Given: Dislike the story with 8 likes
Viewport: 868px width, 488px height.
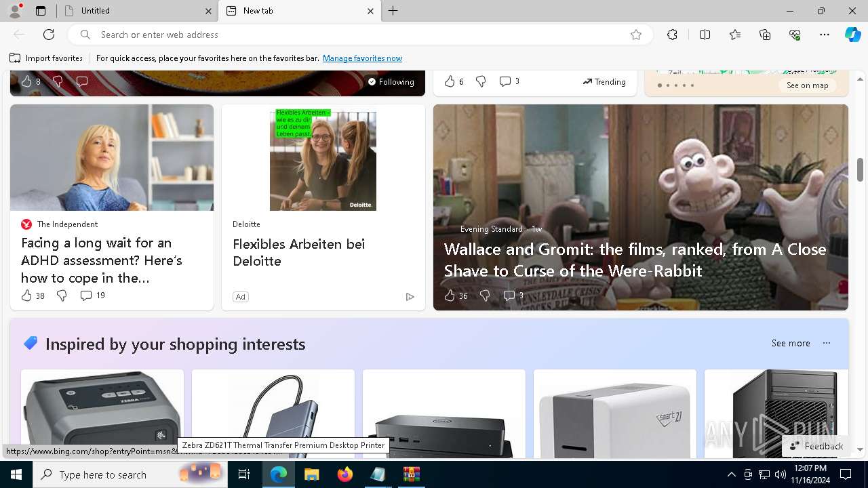Looking at the screenshot, I should tap(58, 81).
